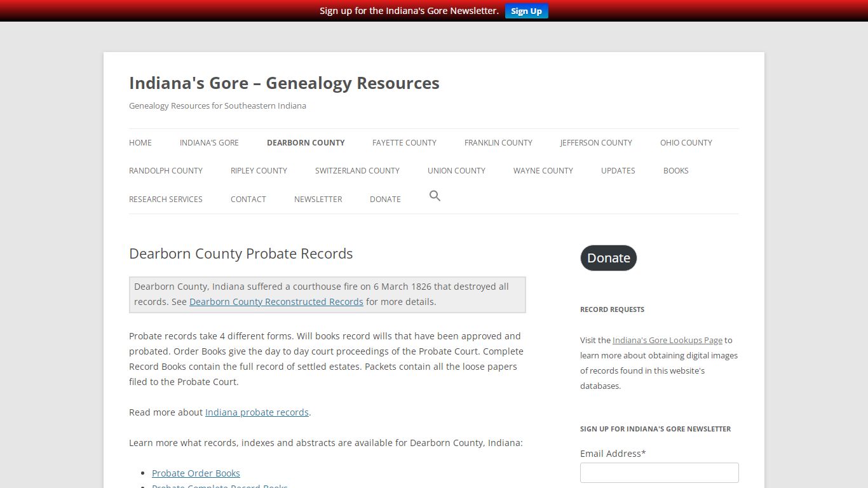
Task: Open the Updates menu item
Action: tap(618, 171)
